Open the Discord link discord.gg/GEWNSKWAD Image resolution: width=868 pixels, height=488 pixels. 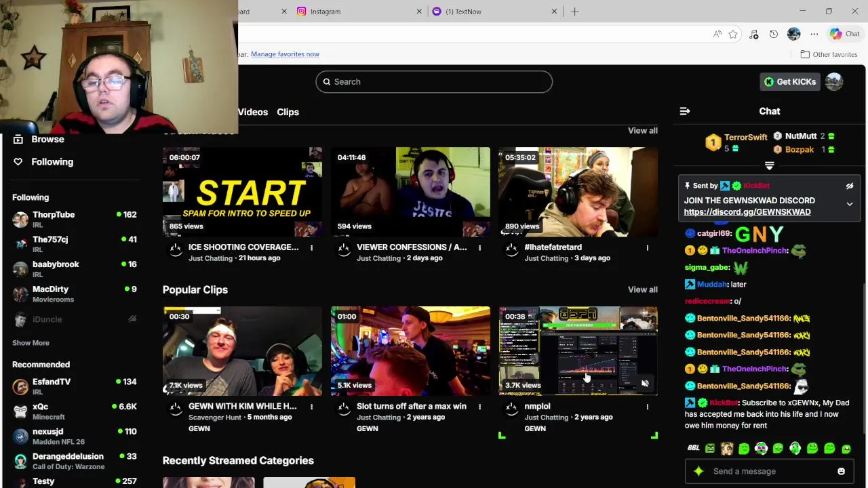[x=747, y=212]
